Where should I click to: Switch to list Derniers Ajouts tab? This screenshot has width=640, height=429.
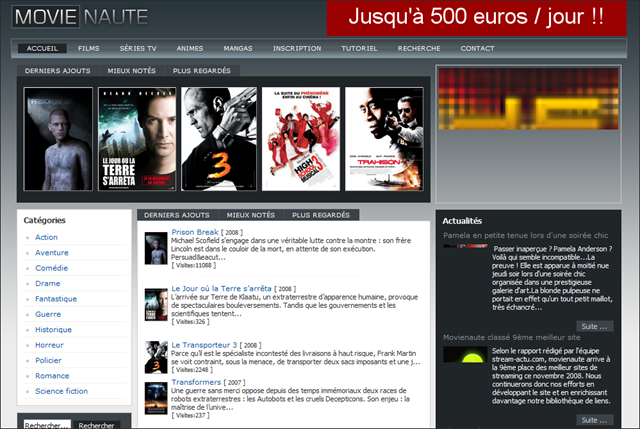(177, 215)
